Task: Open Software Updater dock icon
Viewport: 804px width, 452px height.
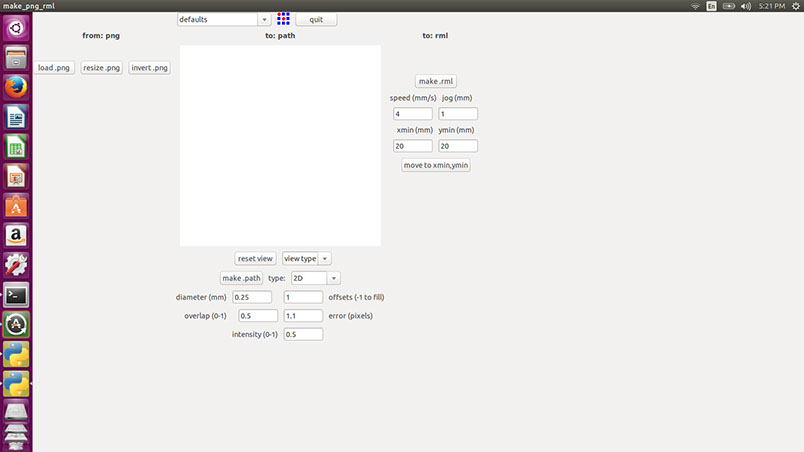Action: click(x=16, y=325)
